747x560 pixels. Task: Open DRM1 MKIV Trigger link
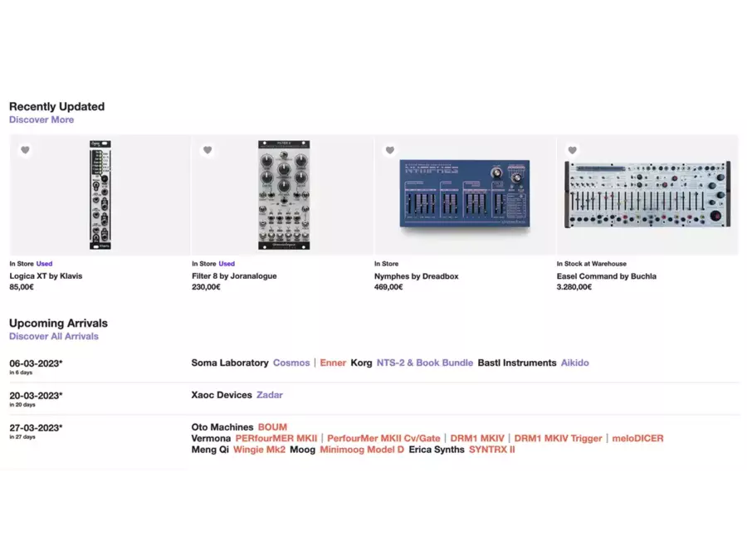click(x=559, y=438)
